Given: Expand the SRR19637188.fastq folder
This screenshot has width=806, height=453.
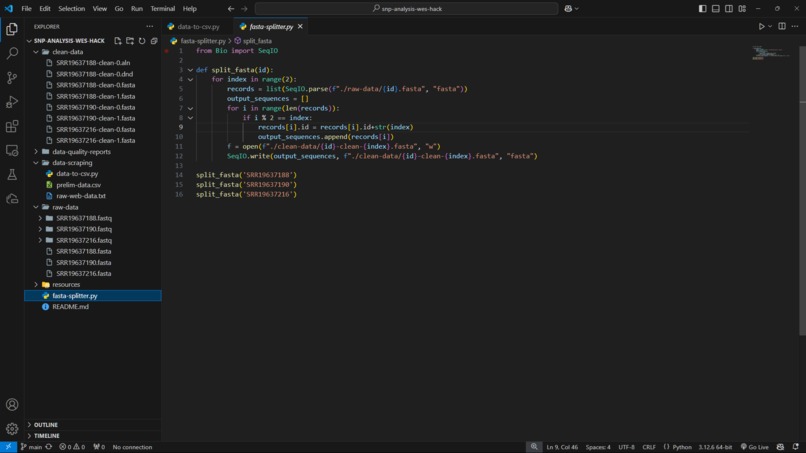Looking at the screenshot, I should (x=40, y=218).
